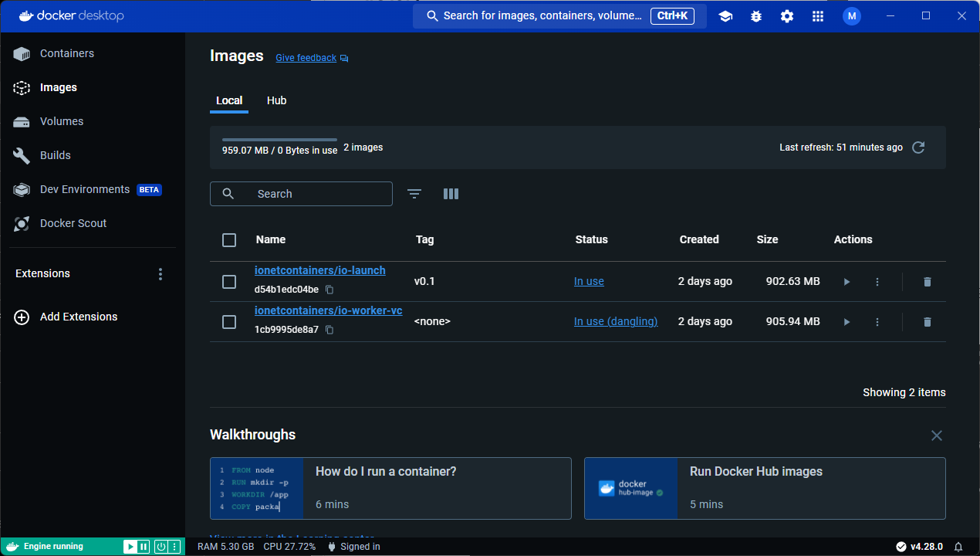Open the engine options three-dot menu
Screen dimensions: 980x556
click(174, 547)
